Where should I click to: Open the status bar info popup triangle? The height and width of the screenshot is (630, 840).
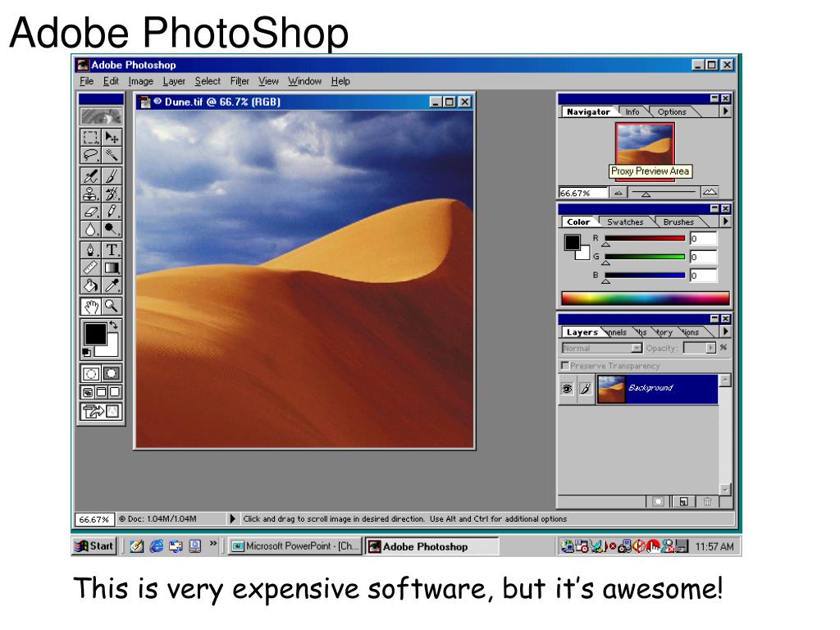(x=232, y=518)
